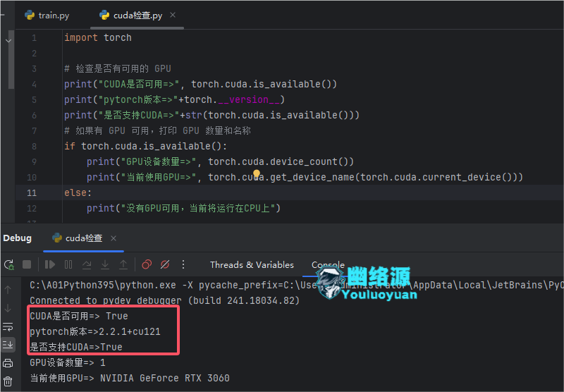Screen dimensions: 564x392
Task: Switch to Threads & Variables tab
Action: (x=252, y=264)
